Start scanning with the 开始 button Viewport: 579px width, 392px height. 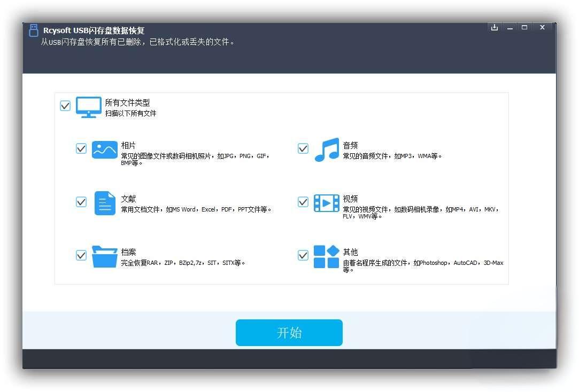pos(289,333)
